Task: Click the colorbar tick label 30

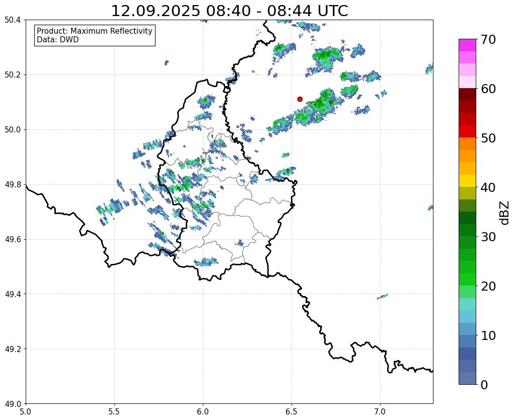Action: click(488, 237)
